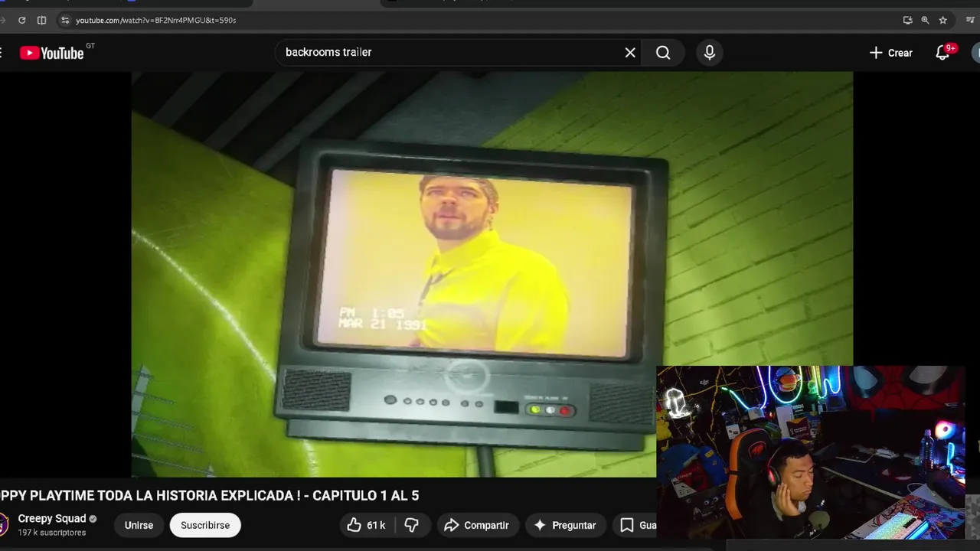Click the Suscribirse button
This screenshot has width=980, height=551.
(x=205, y=525)
